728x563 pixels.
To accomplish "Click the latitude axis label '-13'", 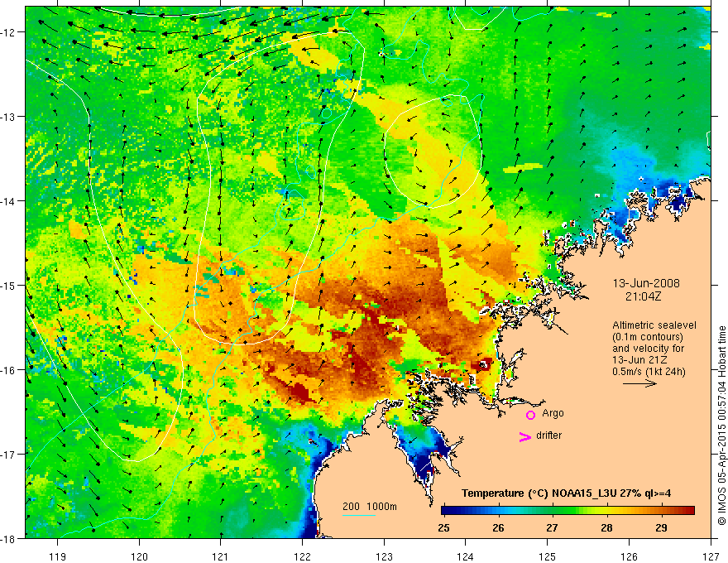I will click(x=9, y=117).
